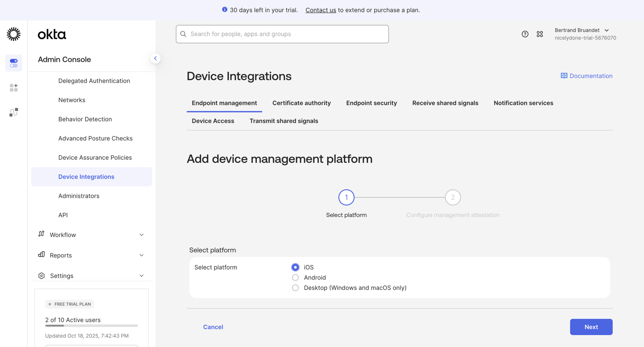Open the Documentation link
The height and width of the screenshot is (347, 644).
[586, 76]
